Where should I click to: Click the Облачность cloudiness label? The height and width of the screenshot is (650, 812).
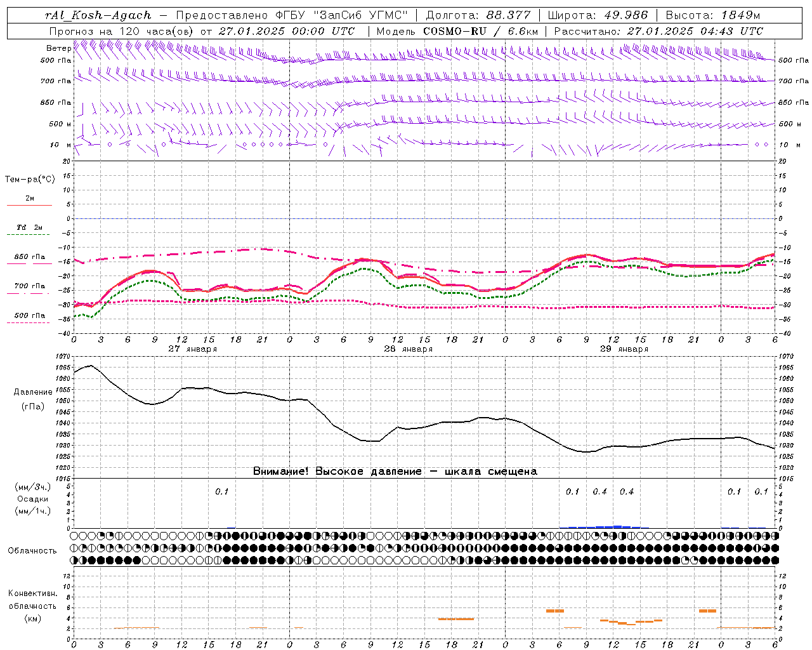[32, 551]
